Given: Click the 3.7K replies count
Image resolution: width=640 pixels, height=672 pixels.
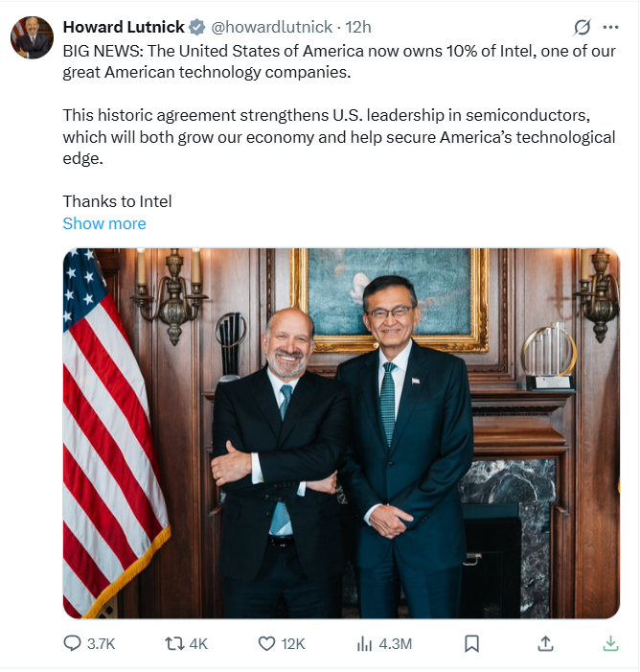Looking at the screenshot, I should (x=102, y=643).
